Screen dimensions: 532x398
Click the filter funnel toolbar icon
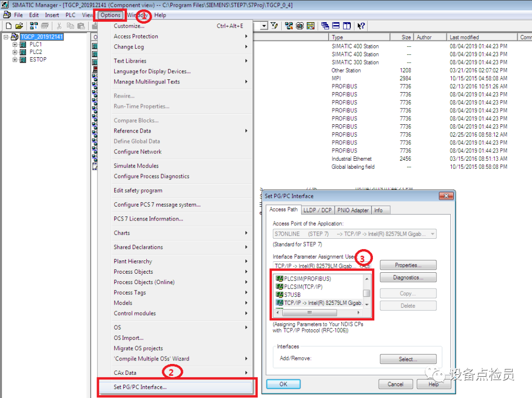click(274, 26)
